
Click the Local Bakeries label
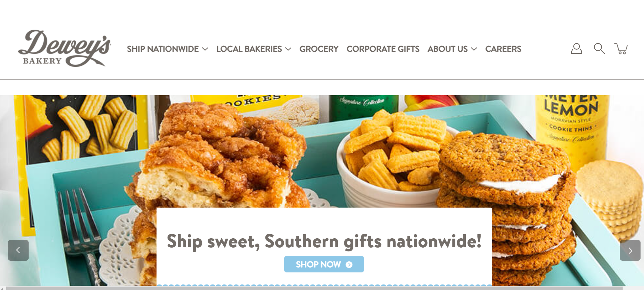[249, 49]
